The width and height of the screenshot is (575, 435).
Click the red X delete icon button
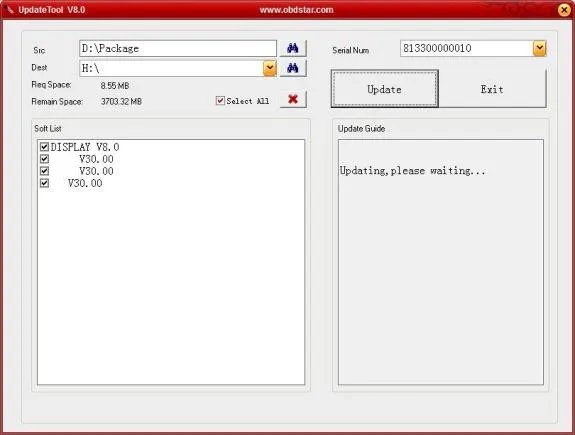coord(293,99)
